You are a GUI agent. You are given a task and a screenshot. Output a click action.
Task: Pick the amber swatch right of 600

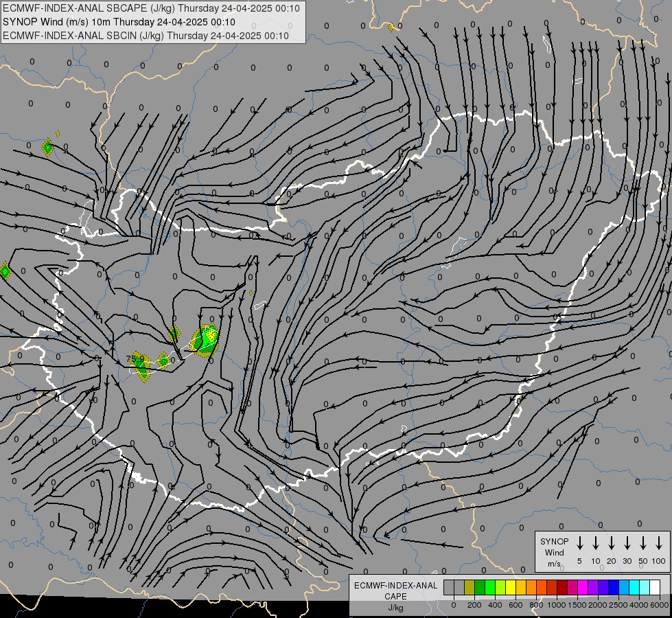[x=521, y=587]
